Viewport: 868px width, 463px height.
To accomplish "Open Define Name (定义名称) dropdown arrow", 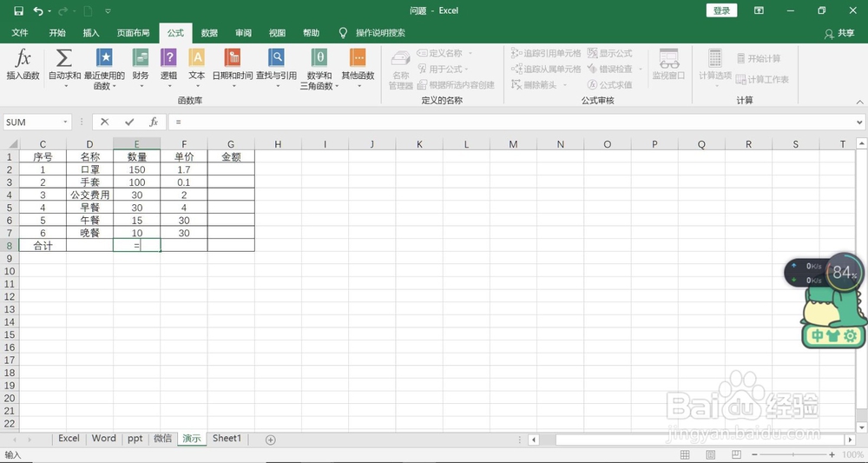I will pyautogui.click(x=470, y=53).
